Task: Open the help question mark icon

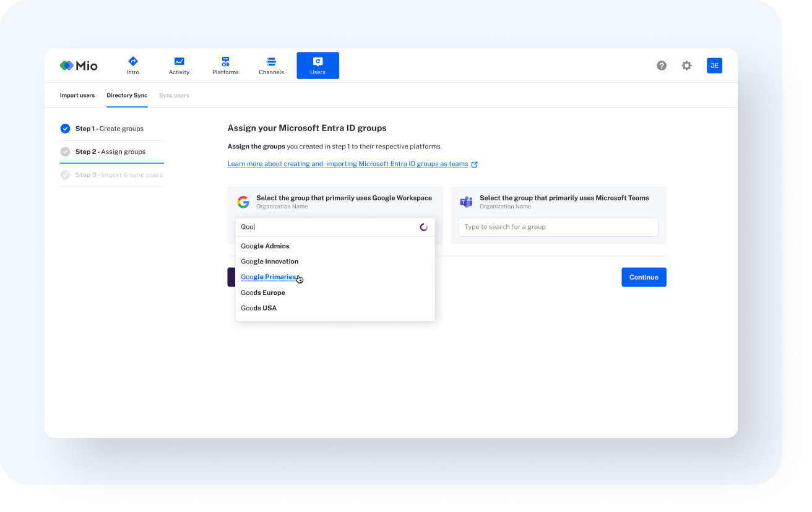Action: coord(662,66)
